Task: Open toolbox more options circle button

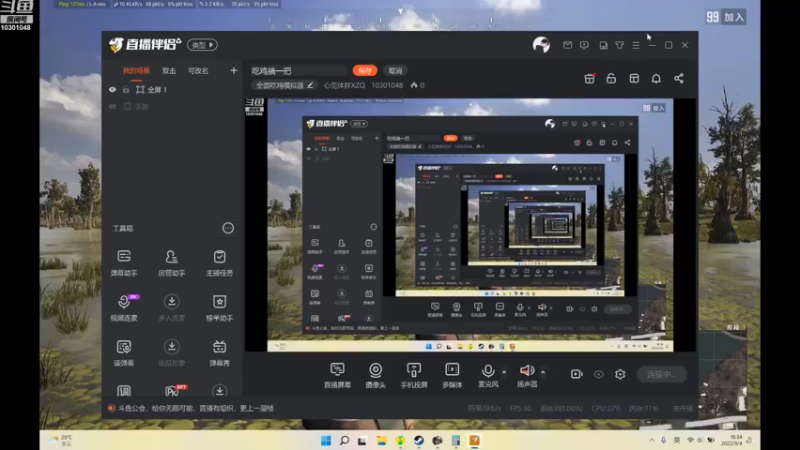Action: (x=228, y=228)
